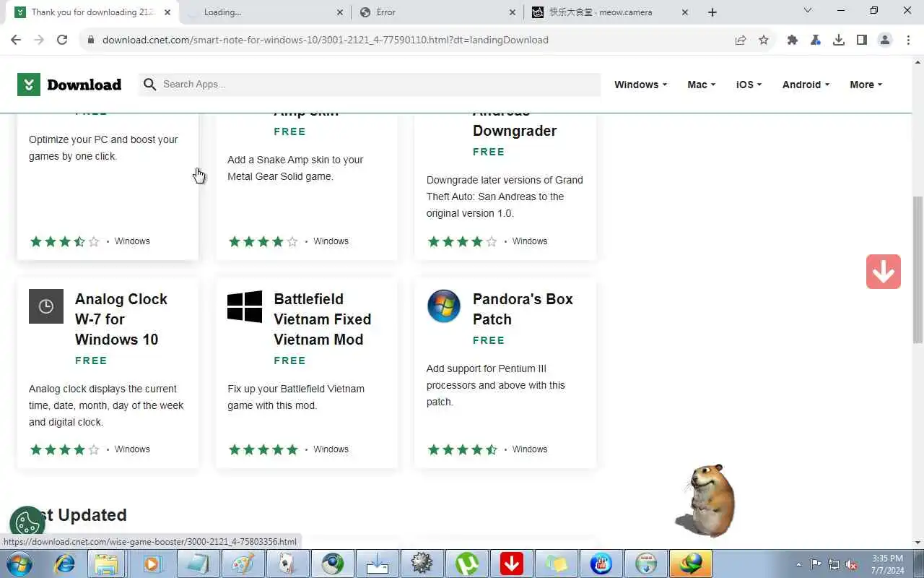Close the Error tab
This screenshot has width=924, height=578.
pos(513,12)
